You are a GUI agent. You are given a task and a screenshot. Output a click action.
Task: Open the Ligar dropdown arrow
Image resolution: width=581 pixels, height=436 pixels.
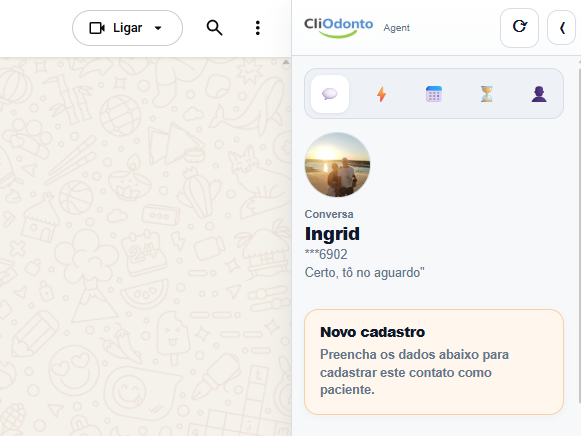click(158, 28)
